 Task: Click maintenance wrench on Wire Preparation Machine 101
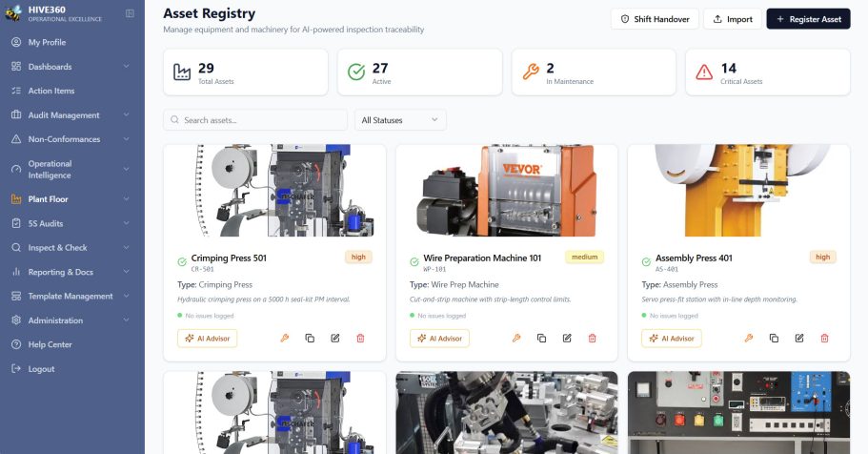click(516, 339)
